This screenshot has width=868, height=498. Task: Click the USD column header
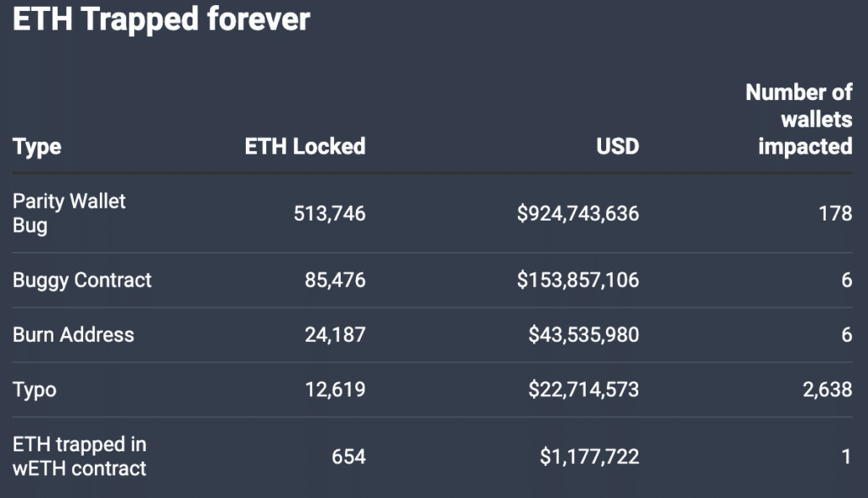616,147
